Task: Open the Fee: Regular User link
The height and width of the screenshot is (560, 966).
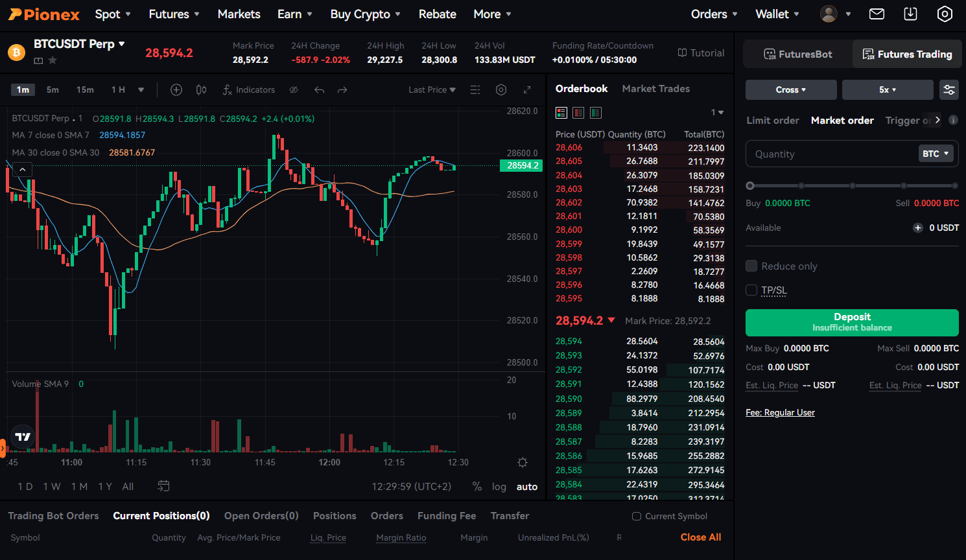Action: (x=780, y=413)
